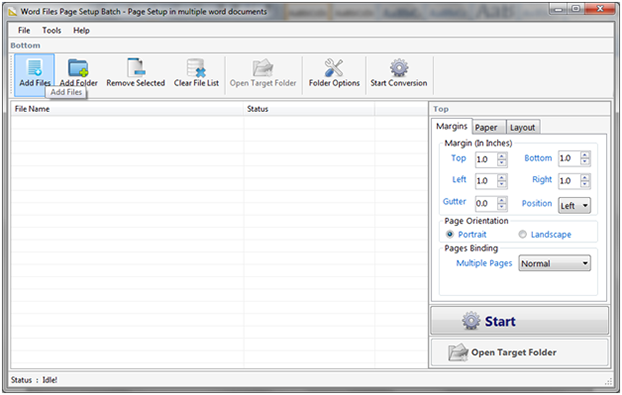Open the File menu
This screenshot has height=395, width=622.
(x=24, y=31)
